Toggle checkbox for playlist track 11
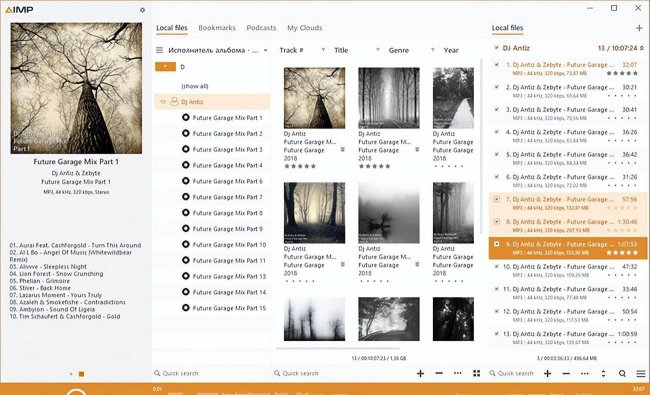Viewport: 650px width, 395px height. click(x=497, y=288)
